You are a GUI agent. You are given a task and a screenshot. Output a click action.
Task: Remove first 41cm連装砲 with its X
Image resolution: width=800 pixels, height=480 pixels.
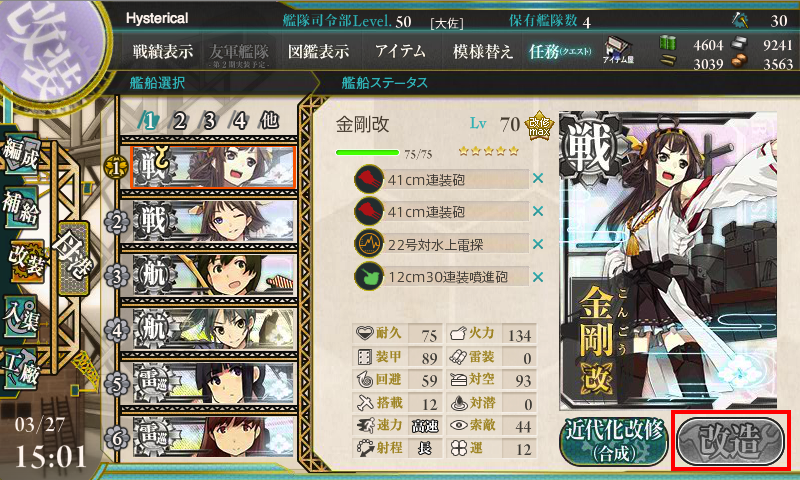(538, 179)
